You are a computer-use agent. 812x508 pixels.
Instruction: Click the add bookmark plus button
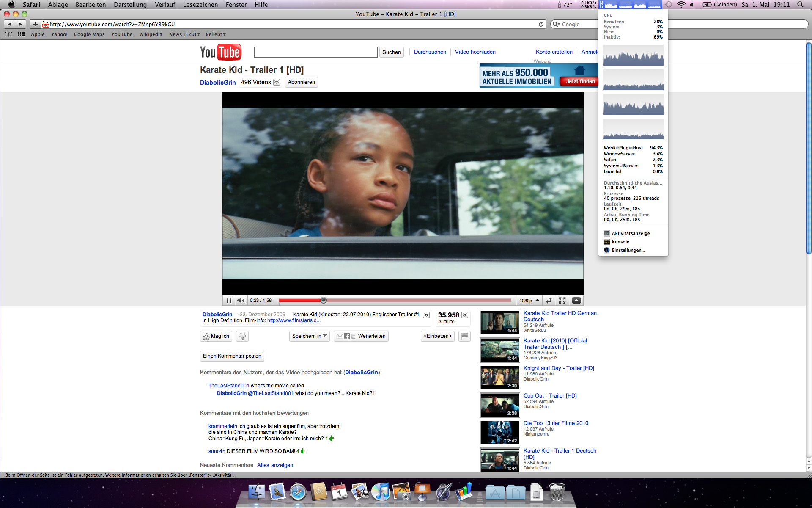point(36,24)
